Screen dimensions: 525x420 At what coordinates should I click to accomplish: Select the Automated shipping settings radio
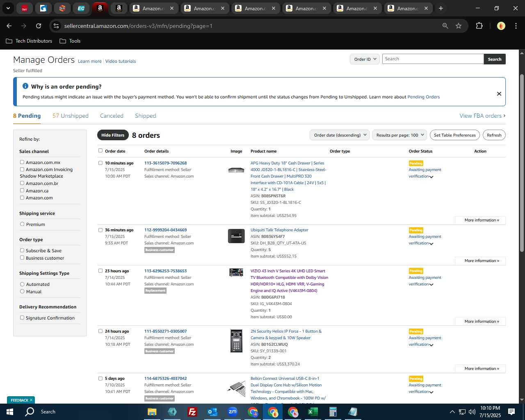[x=22, y=284]
